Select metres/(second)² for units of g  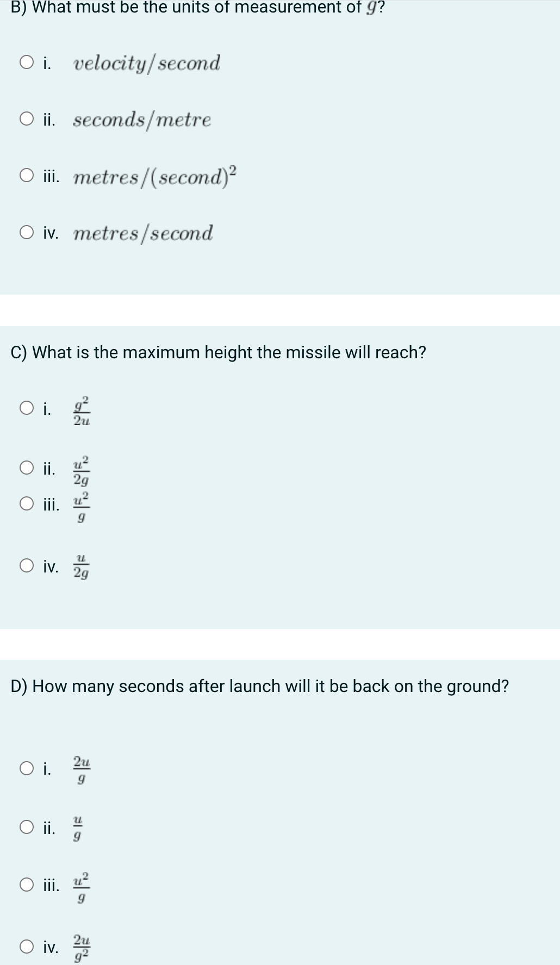(27, 175)
